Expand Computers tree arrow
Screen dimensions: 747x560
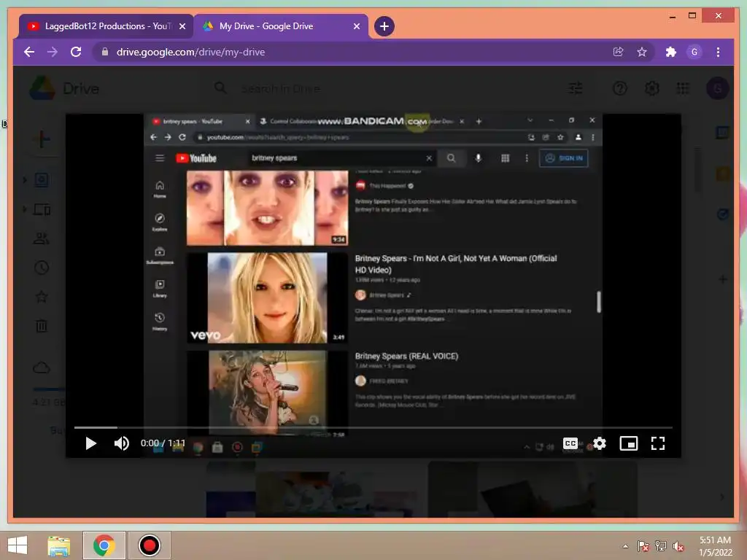(25, 209)
